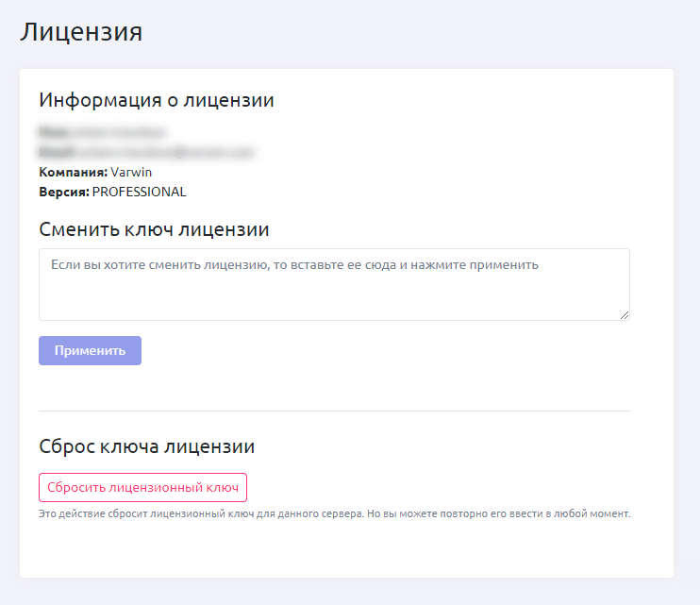Click the Если вы хотите сменить placeholder text
The width and height of the screenshot is (700, 605).
[x=293, y=265]
